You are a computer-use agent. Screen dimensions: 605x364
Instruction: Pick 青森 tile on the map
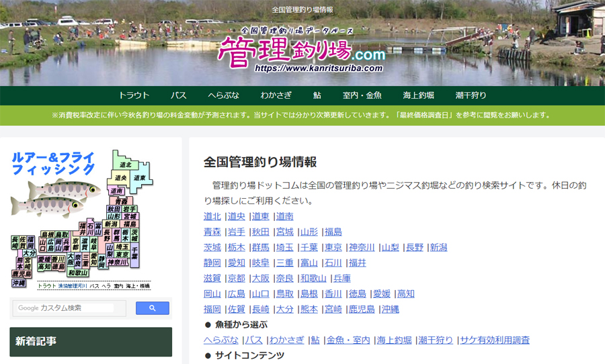pos(120,201)
